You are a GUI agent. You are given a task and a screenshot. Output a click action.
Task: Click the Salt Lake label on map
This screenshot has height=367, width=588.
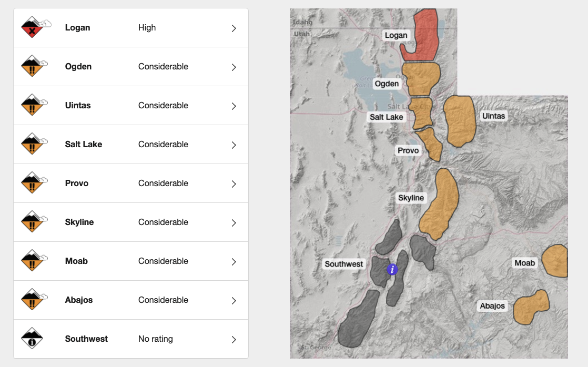[386, 117]
